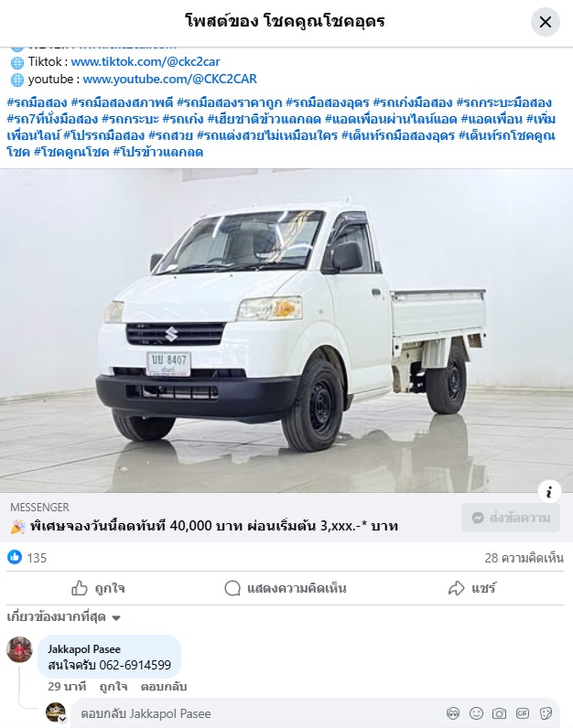
Task: View the 28 ความคิดเห็น comments count
Action: tap(524, 558)
